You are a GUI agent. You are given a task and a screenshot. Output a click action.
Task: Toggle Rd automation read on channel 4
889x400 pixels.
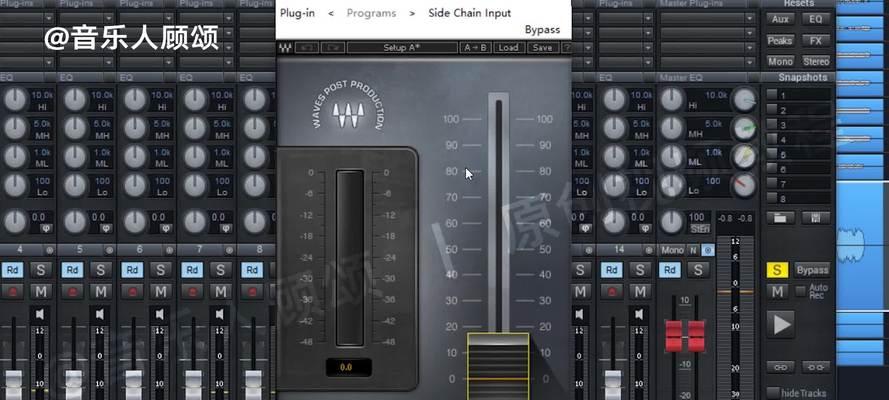pyautogui.click(x=12, y=270)
